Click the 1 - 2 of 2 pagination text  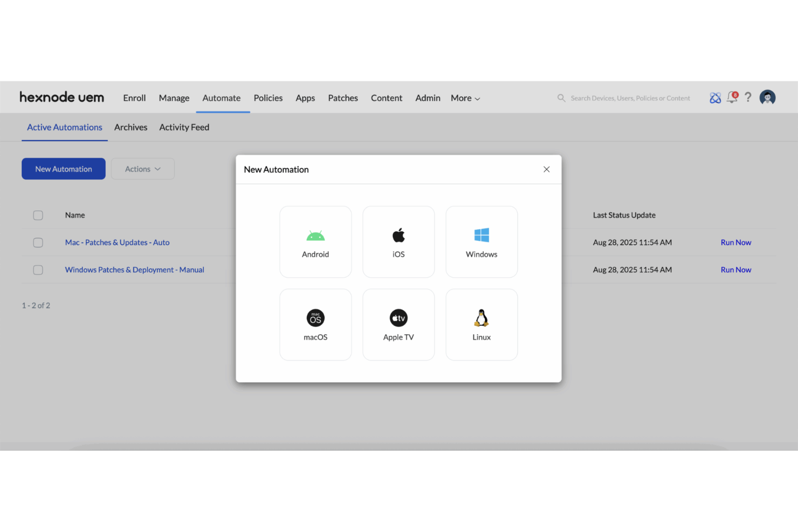[x=36, y=305]
